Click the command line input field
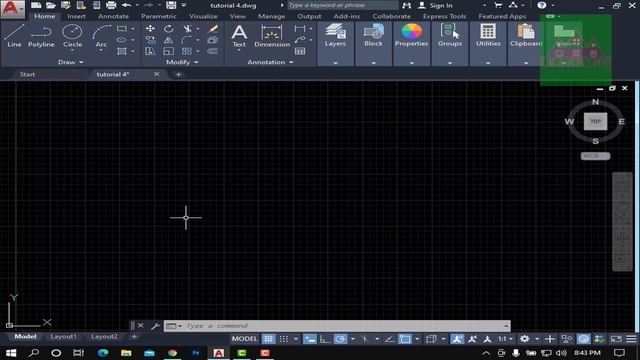This screenshot has width=640, height=360. pos(337,326)
